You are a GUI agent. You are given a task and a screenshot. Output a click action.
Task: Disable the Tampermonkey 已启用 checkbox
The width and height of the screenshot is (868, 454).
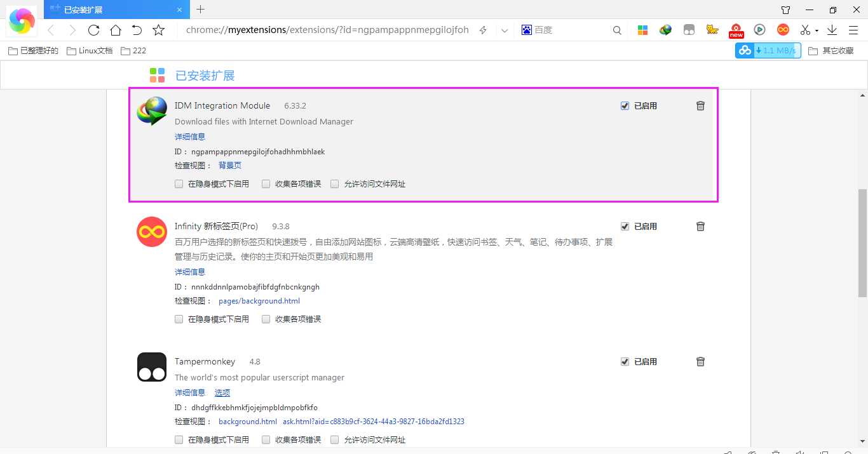(x=625, y=362)
